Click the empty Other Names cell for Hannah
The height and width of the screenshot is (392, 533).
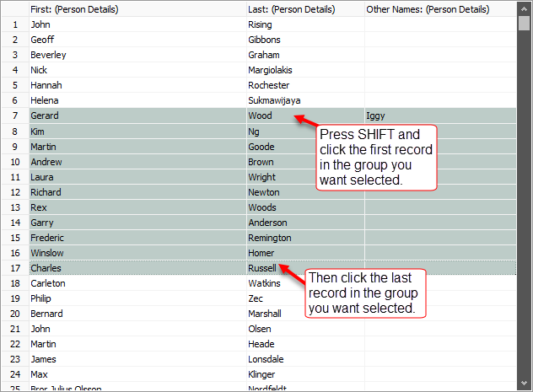click(439, 85)
